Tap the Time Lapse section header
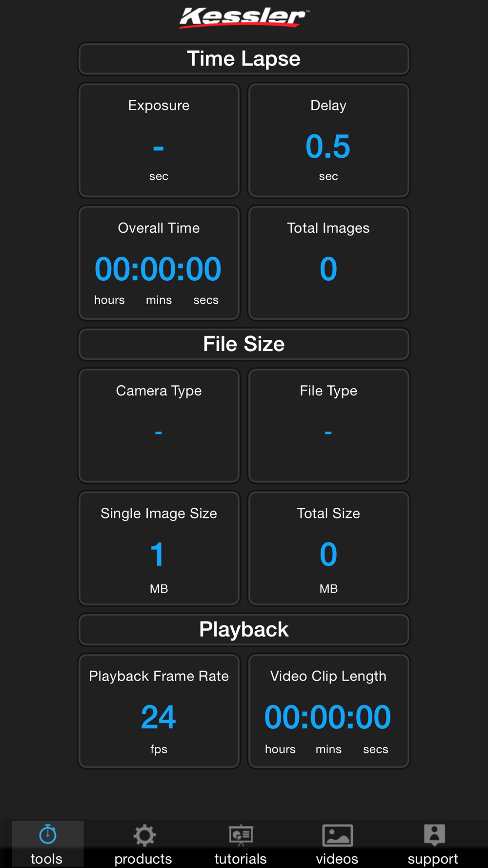 tap(244, 59)
